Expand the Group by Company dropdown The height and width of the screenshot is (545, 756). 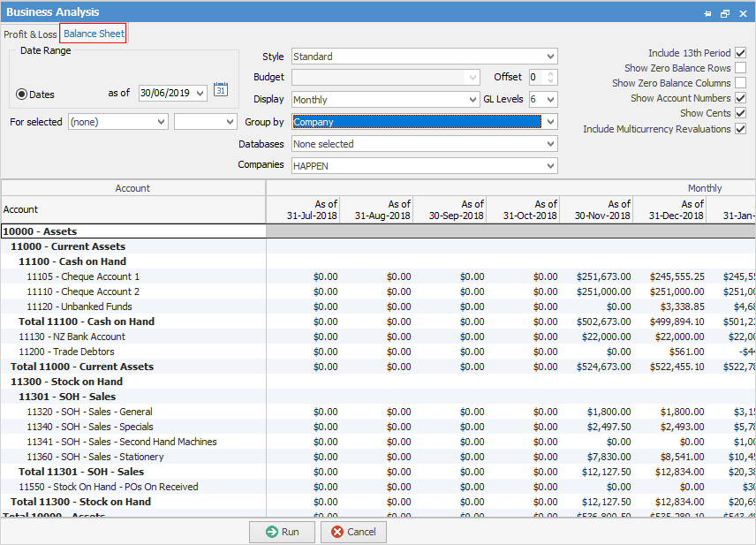click(x=551, y=122)
